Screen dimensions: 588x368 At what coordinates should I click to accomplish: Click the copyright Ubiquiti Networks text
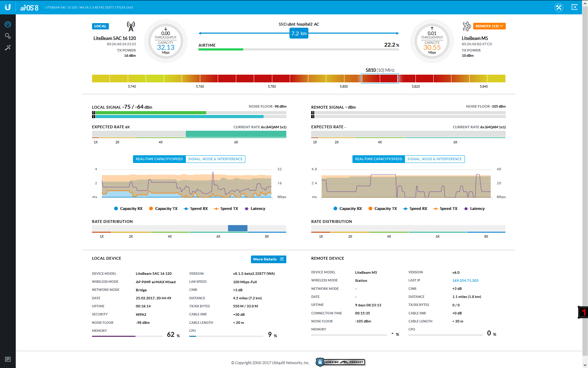coord(270,363)
